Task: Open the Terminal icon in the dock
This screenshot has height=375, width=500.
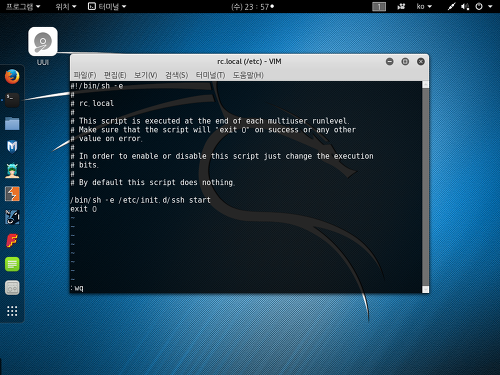Action: click(12, 100)
